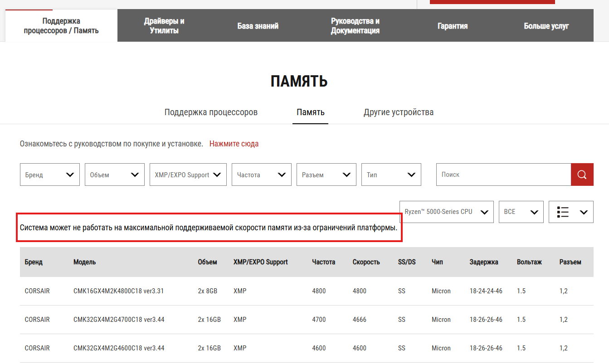The width and height of the screenshot is (609, 364).
Task: Click the Разъем dropdown arrow
Action: (346, 175)
